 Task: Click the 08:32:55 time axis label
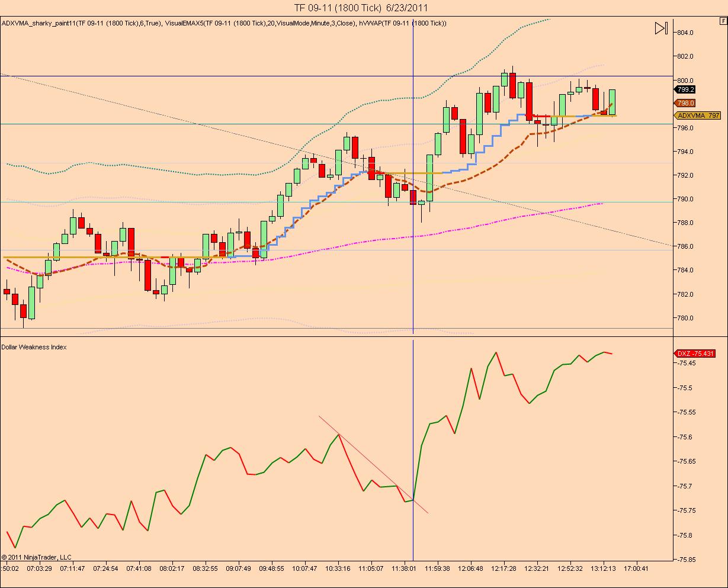point(206,568)
